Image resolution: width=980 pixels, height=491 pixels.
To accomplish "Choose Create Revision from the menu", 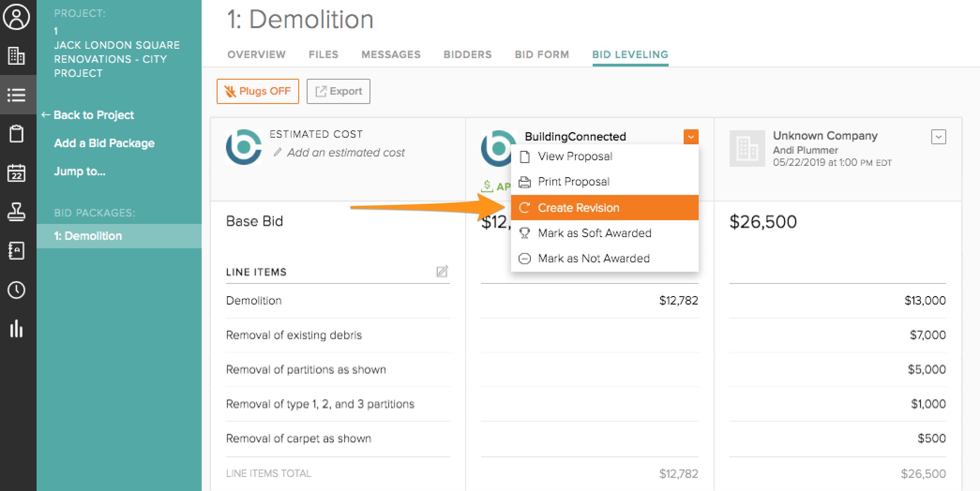I will 578,208.
